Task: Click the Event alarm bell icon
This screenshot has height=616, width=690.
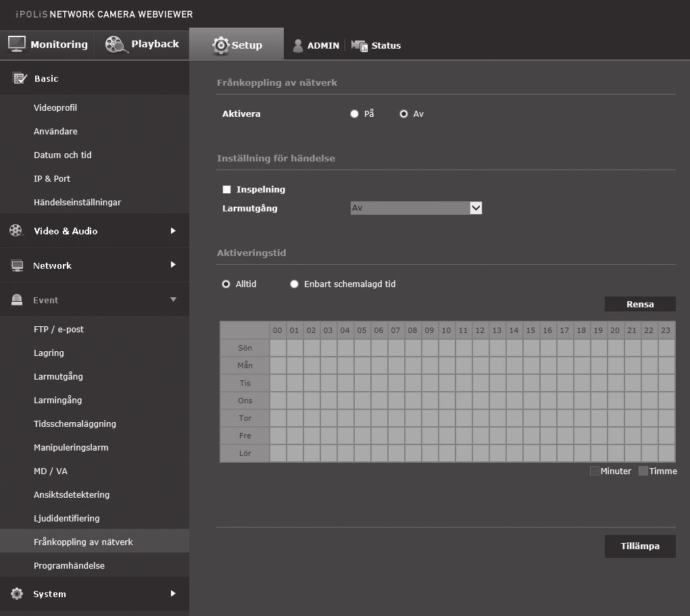Action: tap(17, 299)
